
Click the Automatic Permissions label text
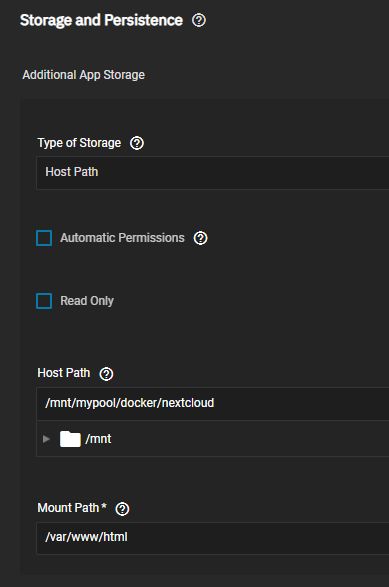[122, 238]
